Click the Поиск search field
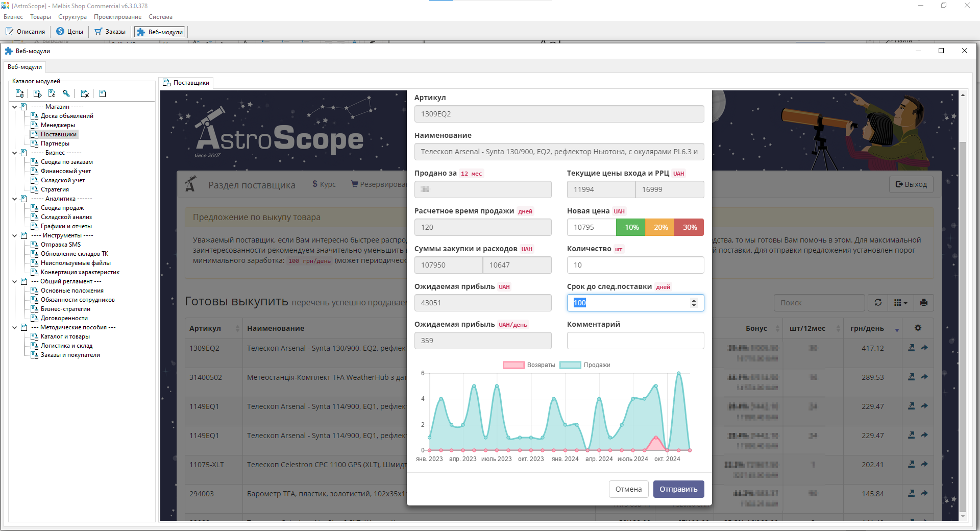This screenshot has width=980, height=531. point(819,303)
